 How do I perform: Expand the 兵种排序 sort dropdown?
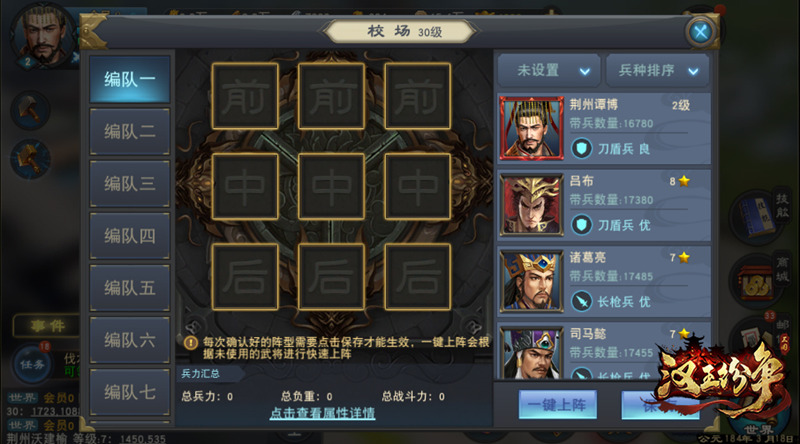point(658,70)
